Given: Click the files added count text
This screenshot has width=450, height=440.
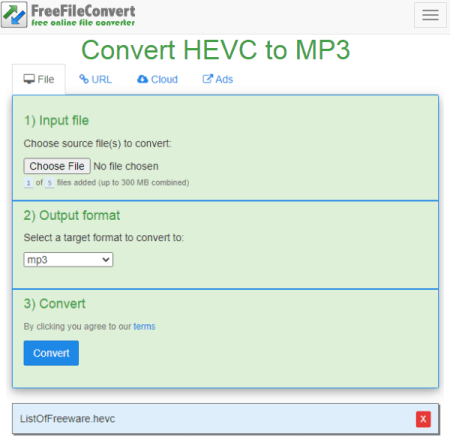Looking at the screenshot, I should pos(106,183).
